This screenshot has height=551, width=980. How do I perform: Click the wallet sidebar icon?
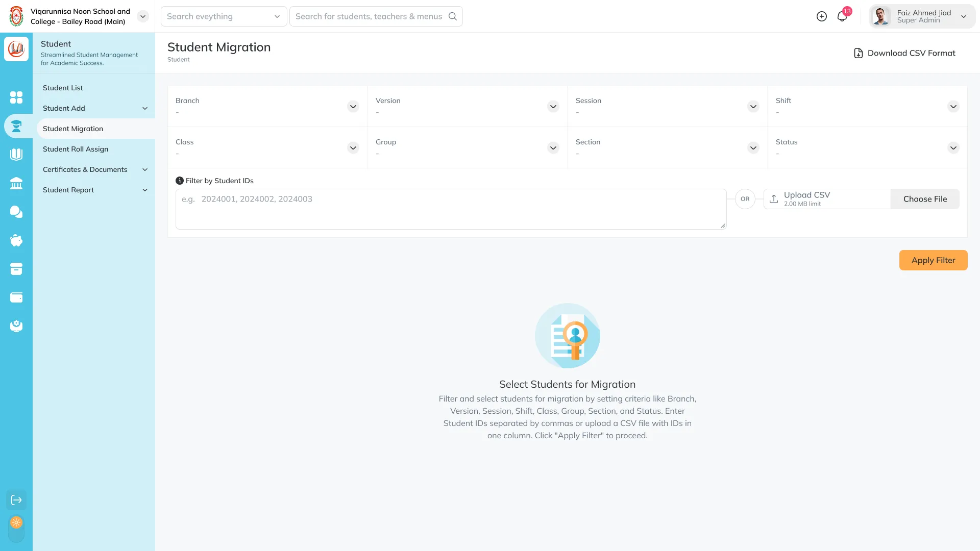point(16,297)
